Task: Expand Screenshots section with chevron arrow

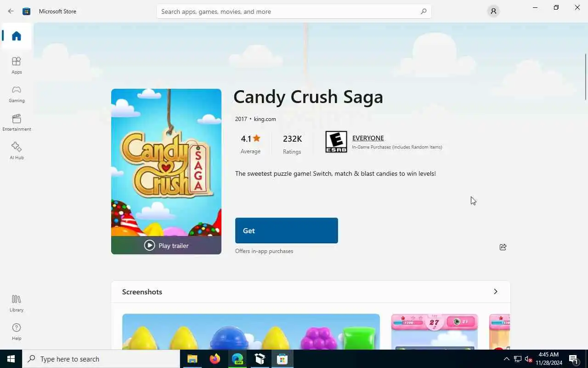Action: 495,292
